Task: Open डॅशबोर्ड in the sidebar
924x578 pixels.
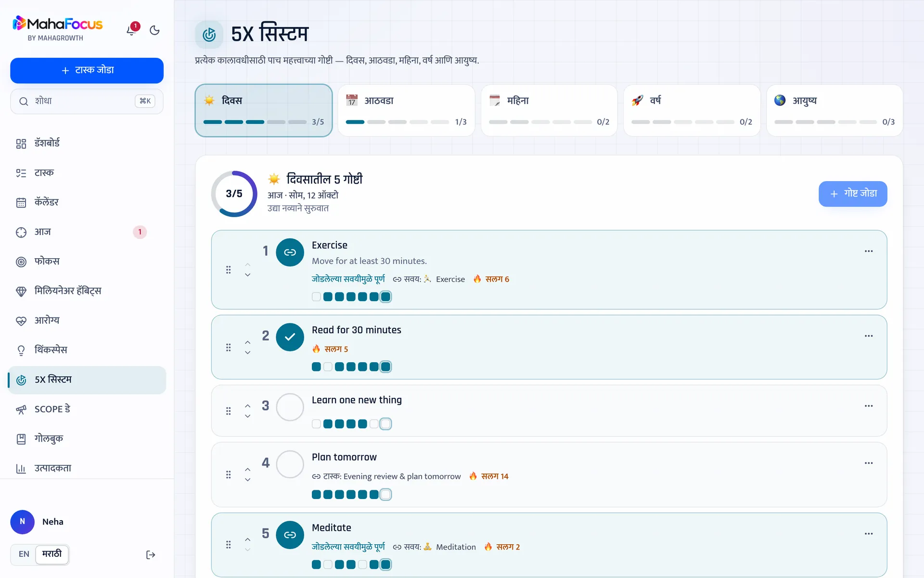Action: [87, 143]
